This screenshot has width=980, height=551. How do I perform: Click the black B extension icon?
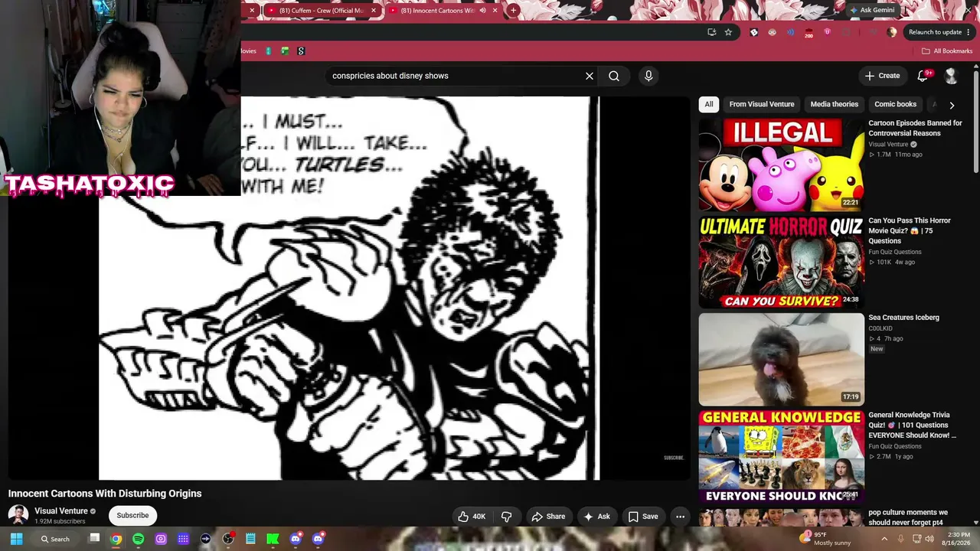(x=754, y=32)
